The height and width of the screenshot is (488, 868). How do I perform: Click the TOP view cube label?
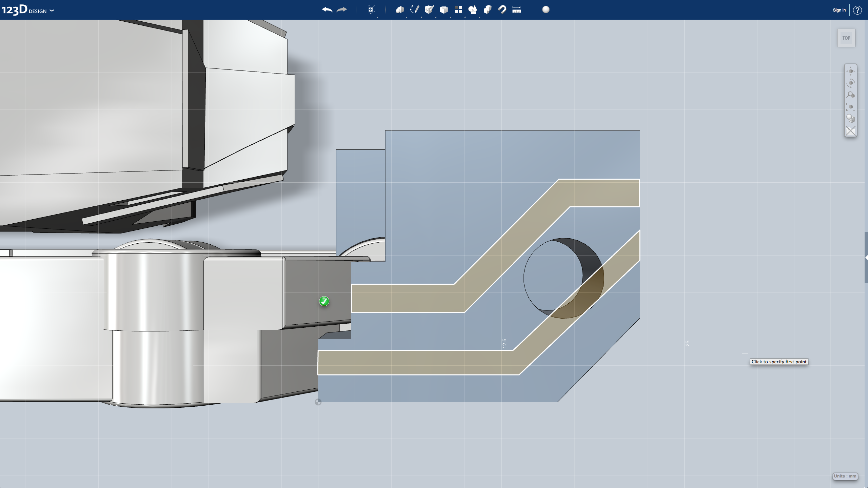point(846,38)
